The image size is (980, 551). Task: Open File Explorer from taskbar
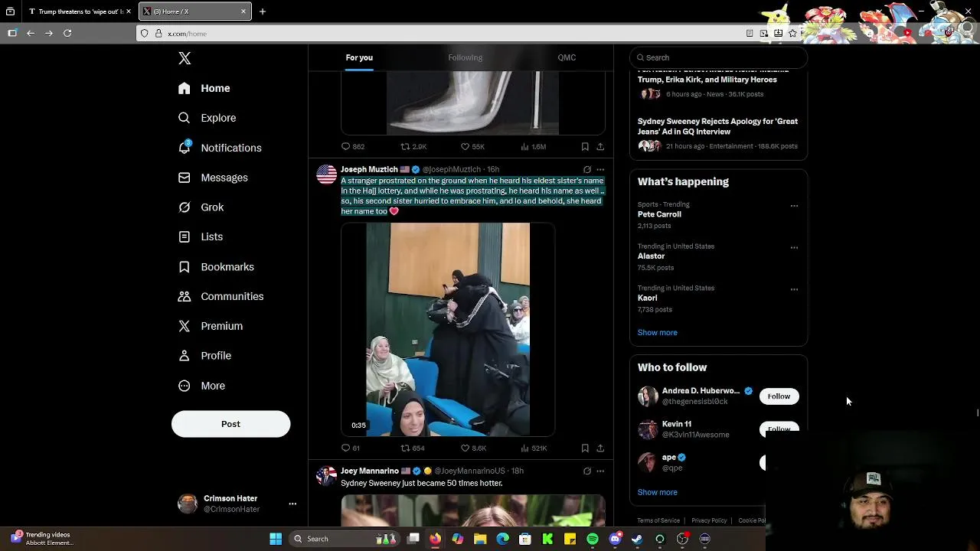480,539
